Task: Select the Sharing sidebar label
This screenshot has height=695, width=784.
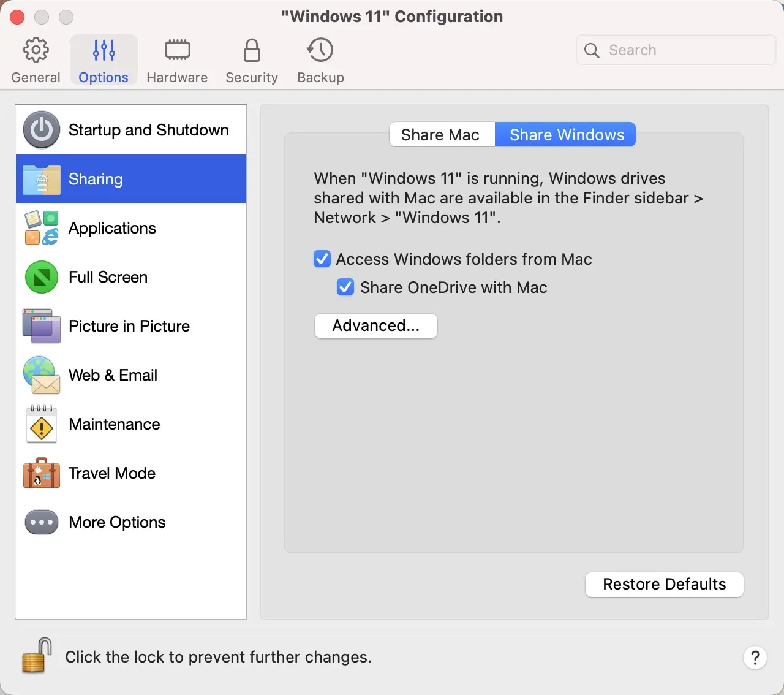Action: pyautogui.click(x=96, y=179)
